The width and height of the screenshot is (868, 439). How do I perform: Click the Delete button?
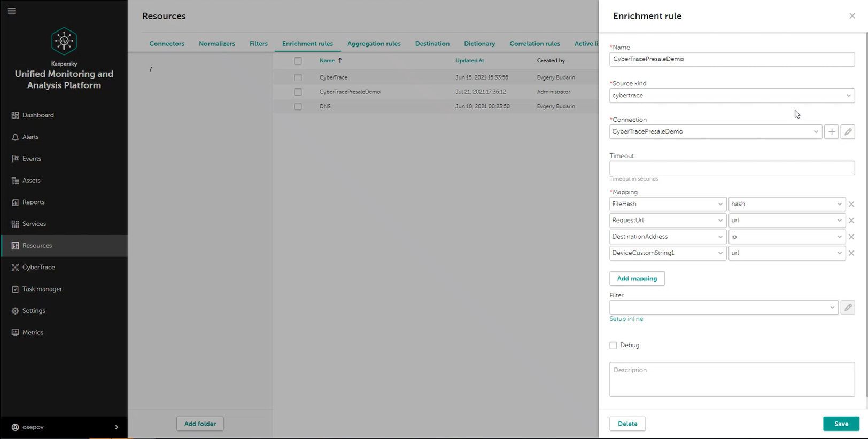[x=627, y=424]
